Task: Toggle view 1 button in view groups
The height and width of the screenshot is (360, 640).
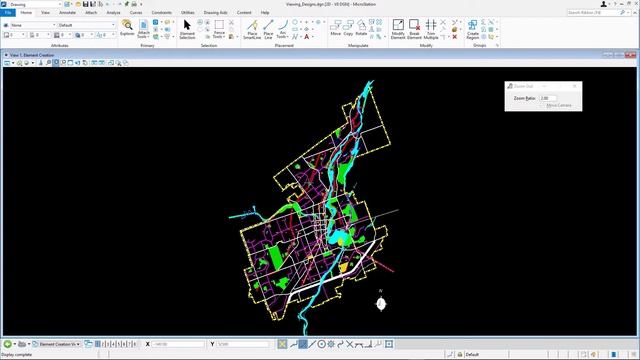Action: [98, 344]
